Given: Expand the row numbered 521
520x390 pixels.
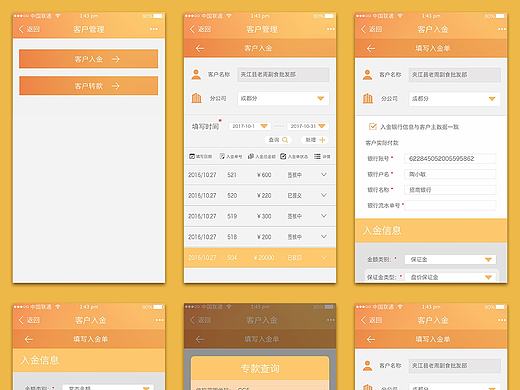Looking at the screenshot, I should click(x=324, y=174).
